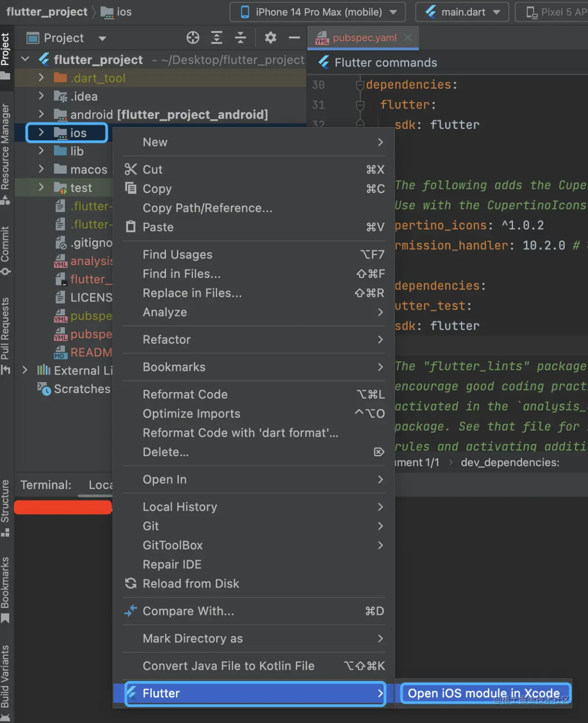
Task: Click the Expand All icon in Project panel
Action: [217, 37]
